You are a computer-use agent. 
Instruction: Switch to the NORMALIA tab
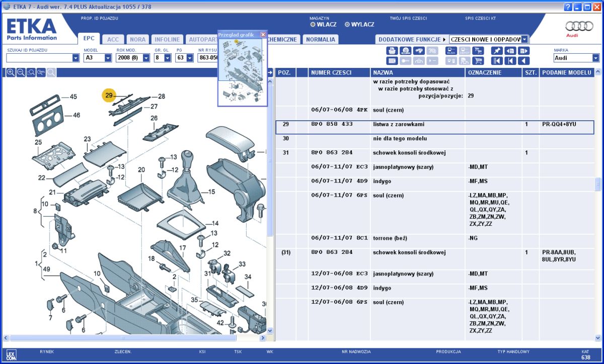click(320, 39)
